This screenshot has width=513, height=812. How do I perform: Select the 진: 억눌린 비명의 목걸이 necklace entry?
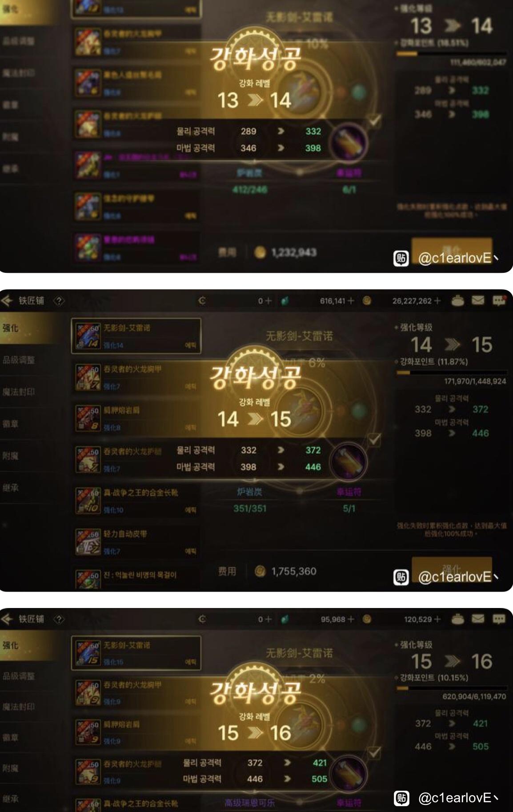[x=136, y=578]
